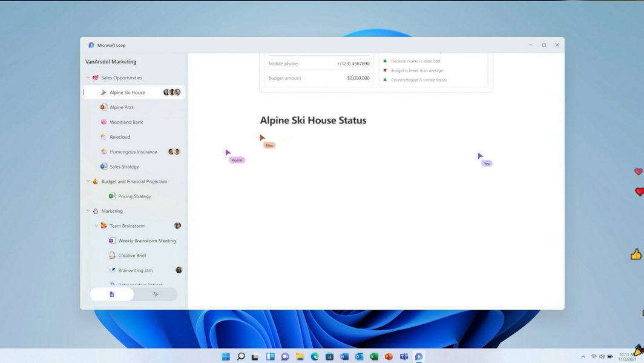This screenshot has width=644, height=363.
Task: Click the Sales Opportunities section label
Action: coord(122,78)
